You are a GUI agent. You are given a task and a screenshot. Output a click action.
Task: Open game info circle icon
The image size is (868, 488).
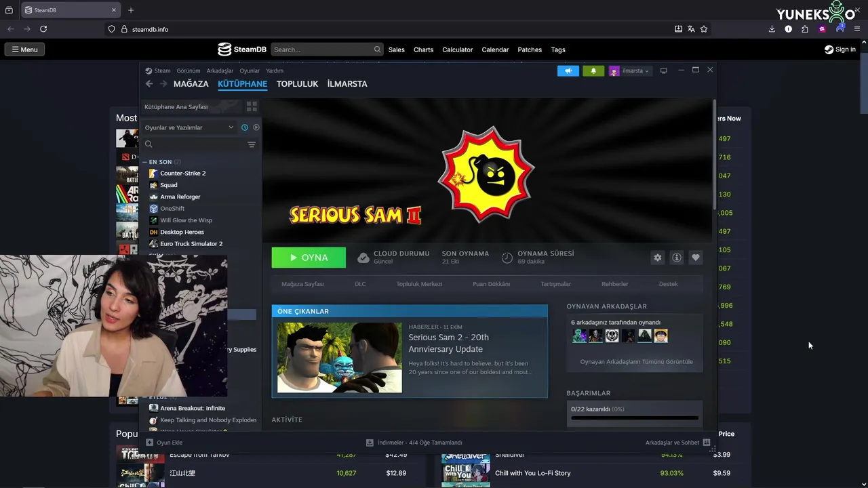point(676,258)
